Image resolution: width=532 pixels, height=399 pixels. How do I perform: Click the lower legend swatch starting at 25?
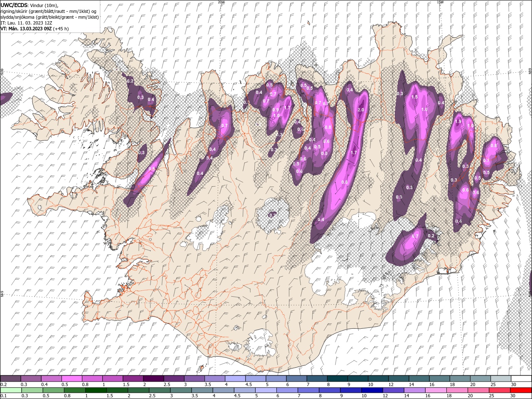499,390
